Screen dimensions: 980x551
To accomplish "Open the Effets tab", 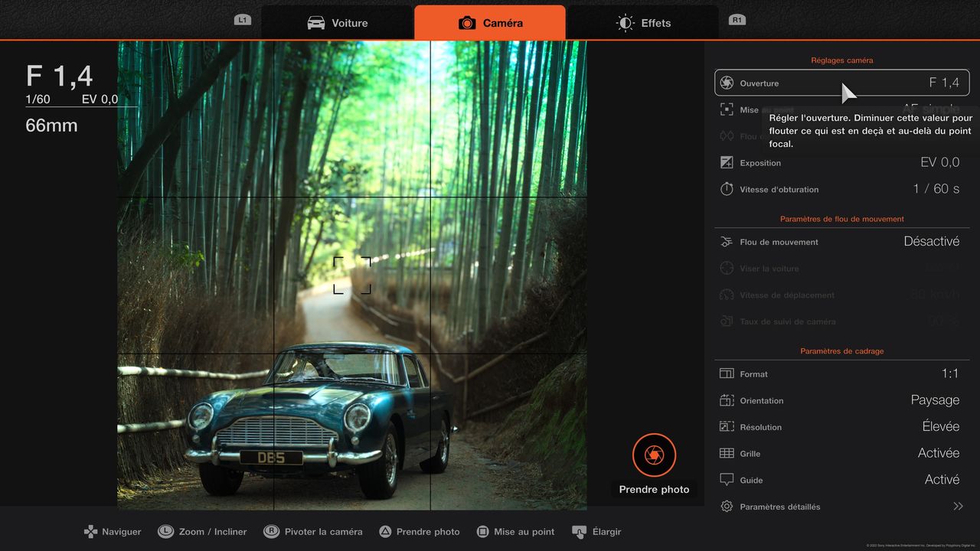I will point(642,23).
